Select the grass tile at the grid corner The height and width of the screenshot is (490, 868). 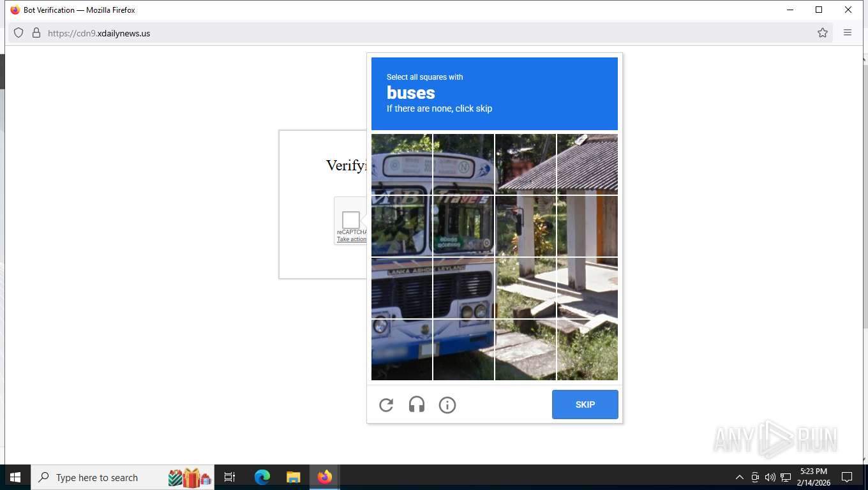click(587, 350)
